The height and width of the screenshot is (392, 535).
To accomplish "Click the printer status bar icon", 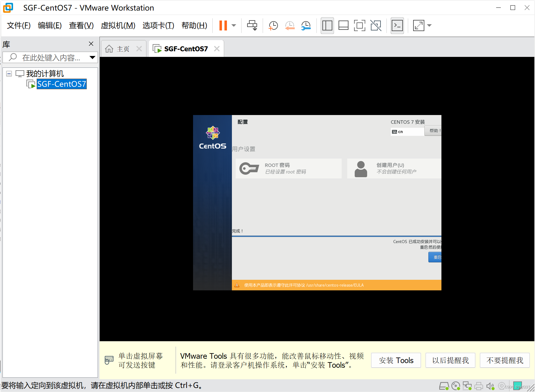I will [x=479, y=386].
